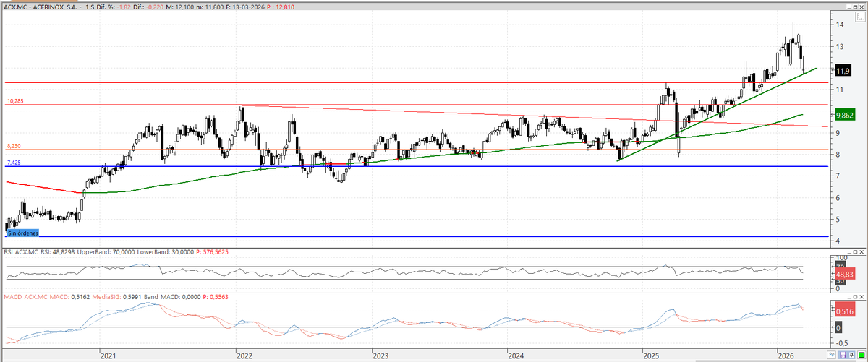
Task: Click the 2026 label on time axis
Action: click(x=786, y=356)
